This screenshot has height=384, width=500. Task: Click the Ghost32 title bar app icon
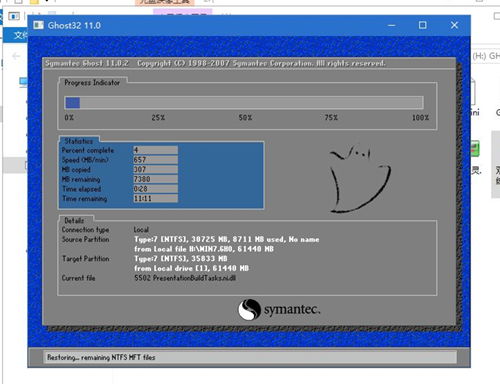(38, 25)
